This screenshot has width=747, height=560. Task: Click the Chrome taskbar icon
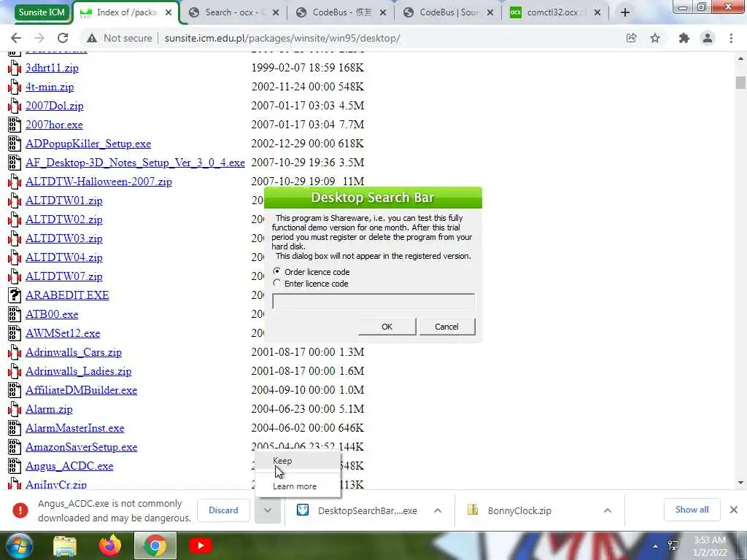click(x=155, y=545)
